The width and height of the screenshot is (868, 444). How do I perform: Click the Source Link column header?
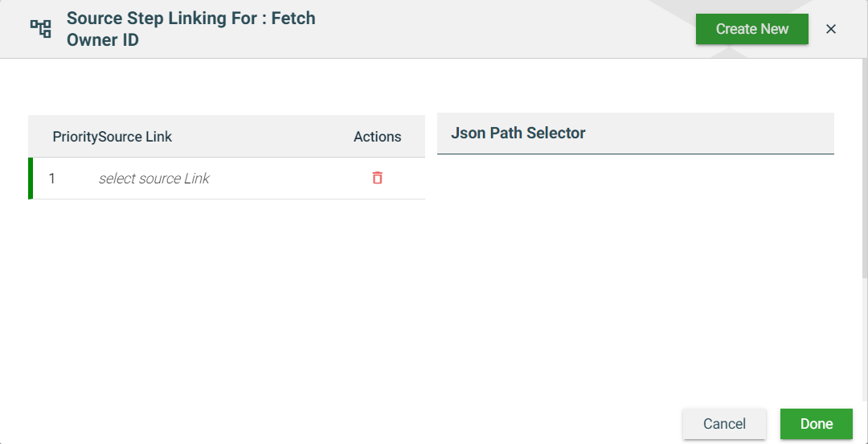point(136,137)
